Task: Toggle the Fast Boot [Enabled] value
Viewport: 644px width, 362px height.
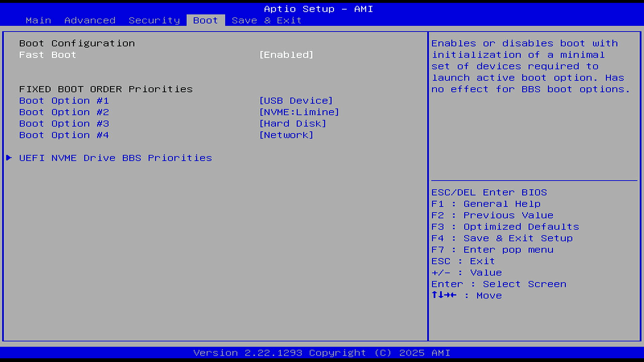Action: (286, 55)
